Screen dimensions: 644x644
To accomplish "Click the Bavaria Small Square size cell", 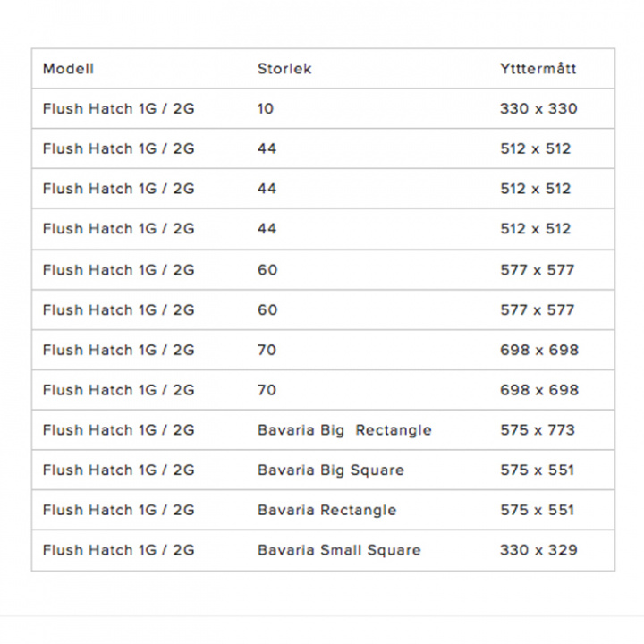I will (x=339, y=550).
